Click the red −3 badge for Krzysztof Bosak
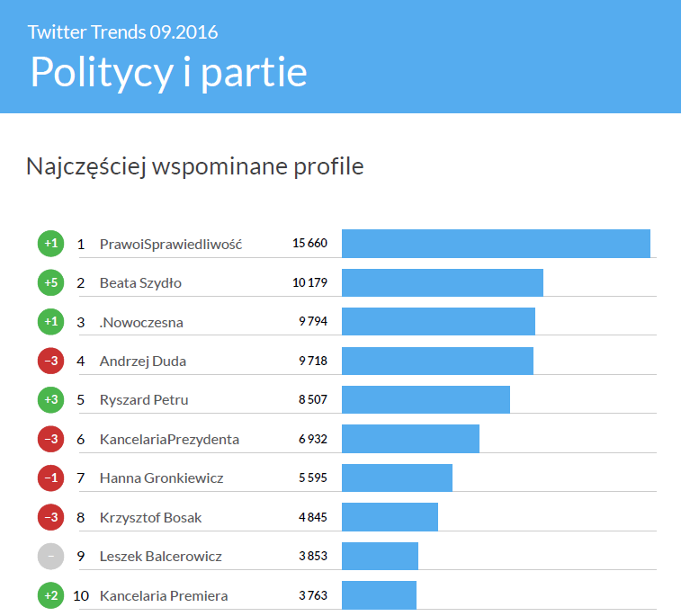 [x=50, y=517]
